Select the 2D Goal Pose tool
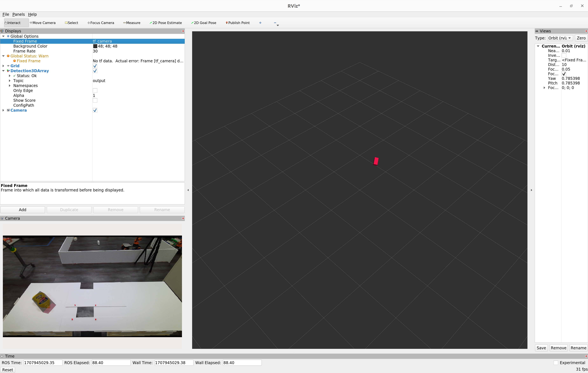 click(x=204, y=22)
